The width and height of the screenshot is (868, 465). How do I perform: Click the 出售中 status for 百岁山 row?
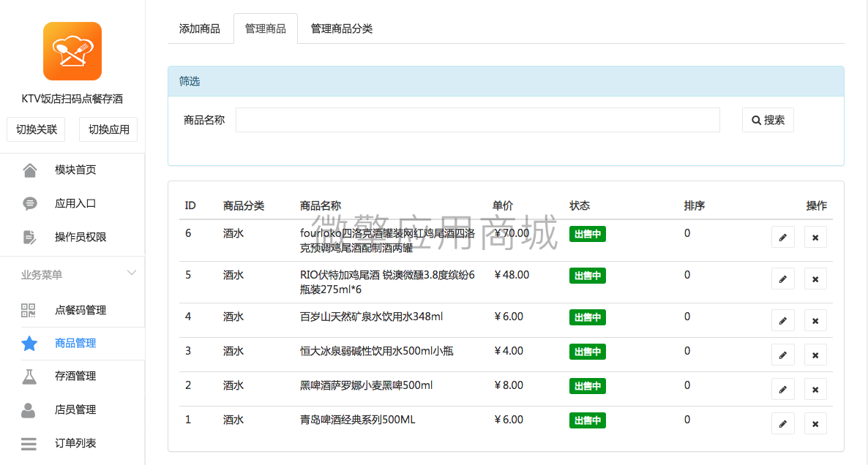pyautogui.click(x=588, y=317)
